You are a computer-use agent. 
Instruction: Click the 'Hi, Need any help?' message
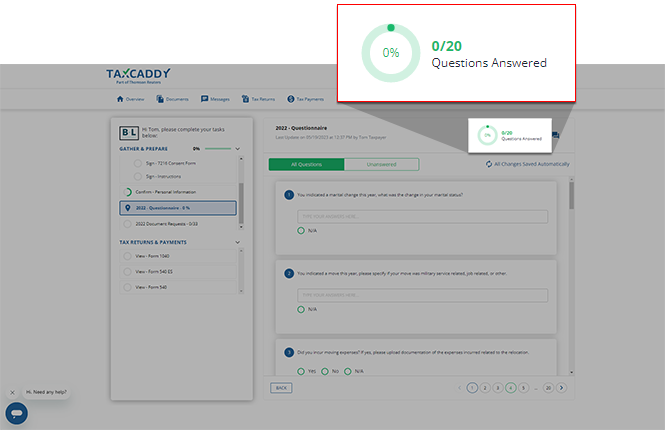[x=46, y=392]
